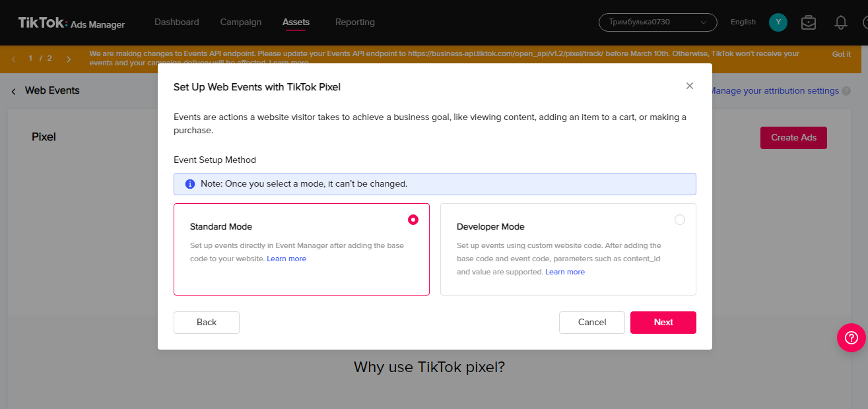
Task: Click the Developer Mode heading text
Action: 490,227
